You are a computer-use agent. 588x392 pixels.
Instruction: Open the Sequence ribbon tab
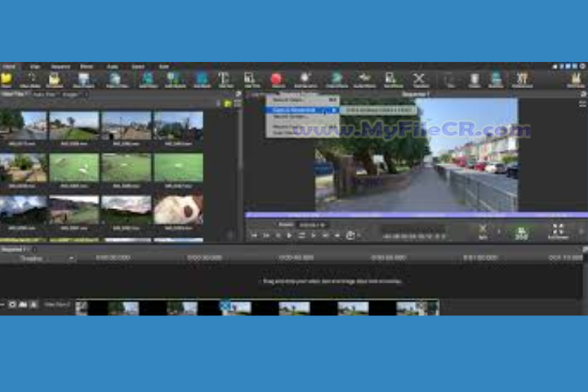point(60,67)
